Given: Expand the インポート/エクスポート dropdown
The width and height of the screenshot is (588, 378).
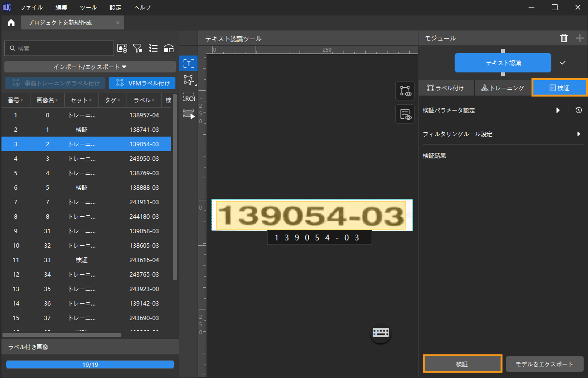Looking at the screenshot, I should [x=90, y=67].
